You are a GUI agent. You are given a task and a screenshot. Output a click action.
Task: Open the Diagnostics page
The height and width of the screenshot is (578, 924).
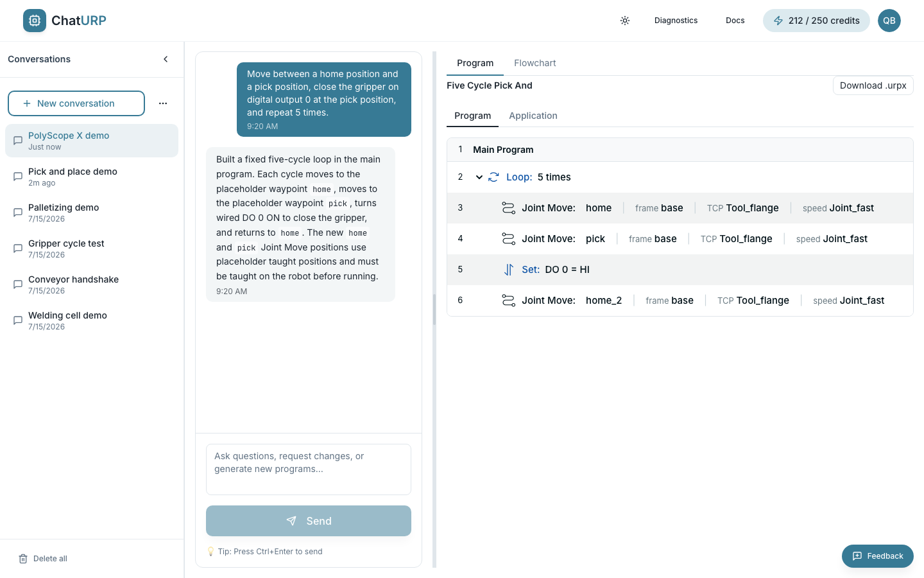[x=676, y=21]
